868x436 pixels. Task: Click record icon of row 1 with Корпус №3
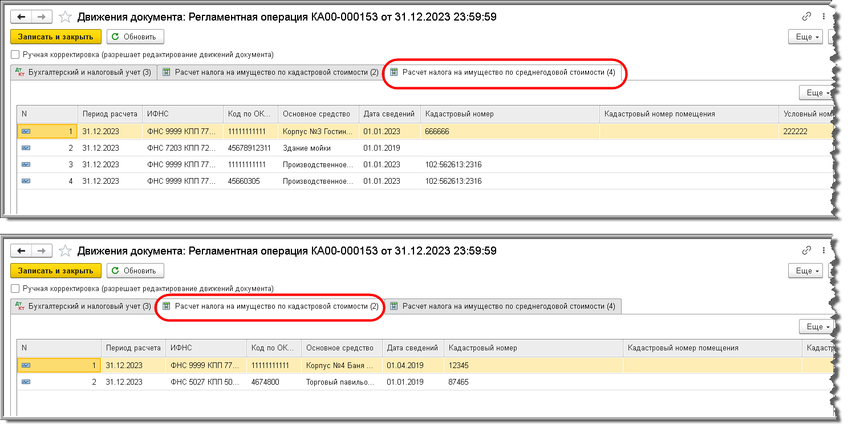tap(26, 131)
